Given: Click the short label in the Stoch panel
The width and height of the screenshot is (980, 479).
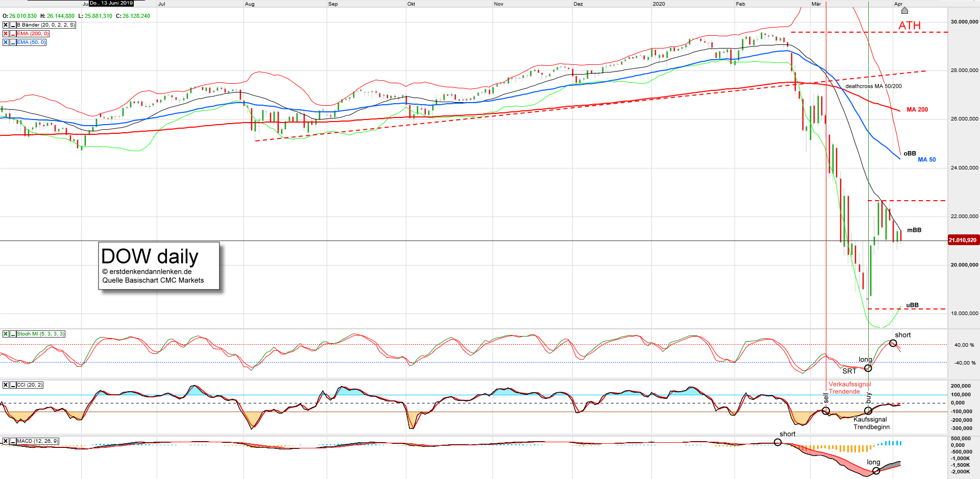Looking at the screenshot, I should [x=902, y=335].
